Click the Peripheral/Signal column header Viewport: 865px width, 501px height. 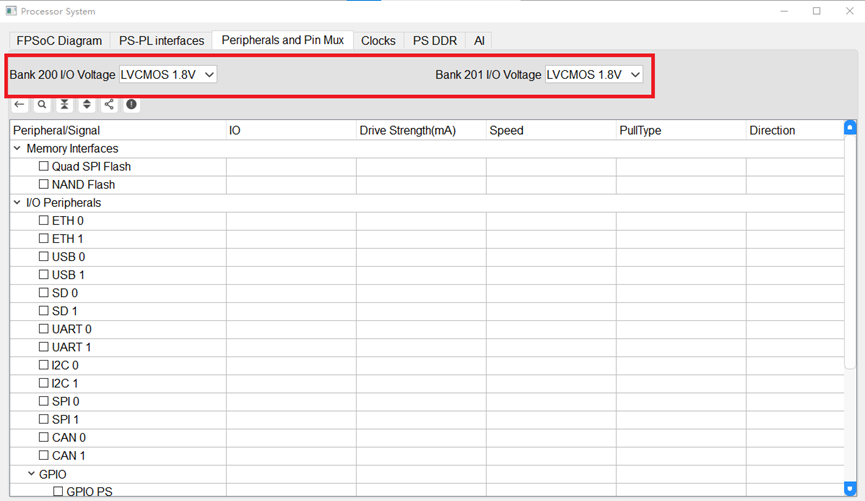pos(118,130)
